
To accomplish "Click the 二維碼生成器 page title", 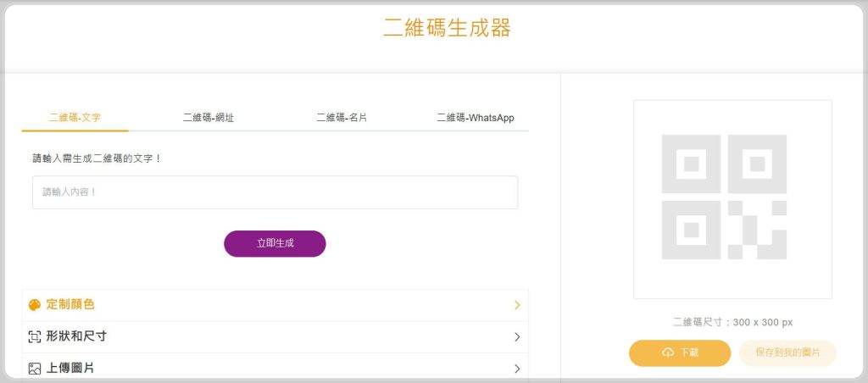I will coord(447,28).
